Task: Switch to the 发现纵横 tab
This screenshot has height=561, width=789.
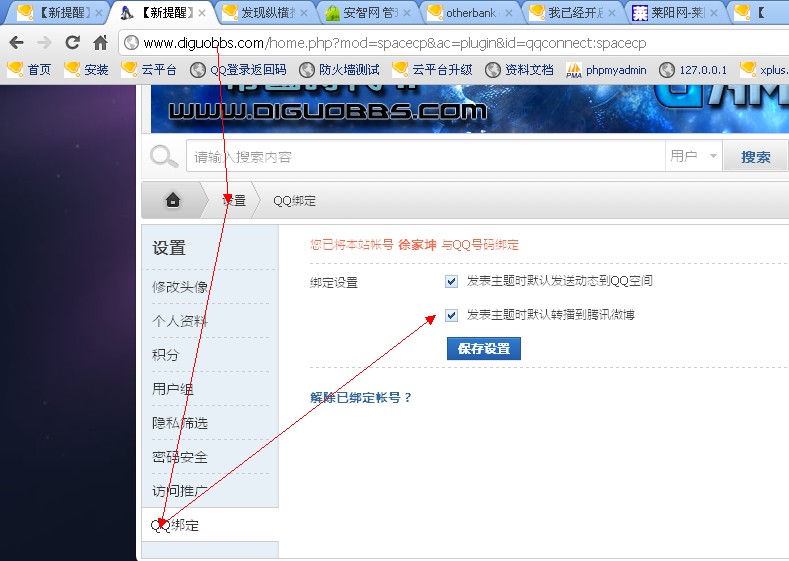Action: coord(266,13)
